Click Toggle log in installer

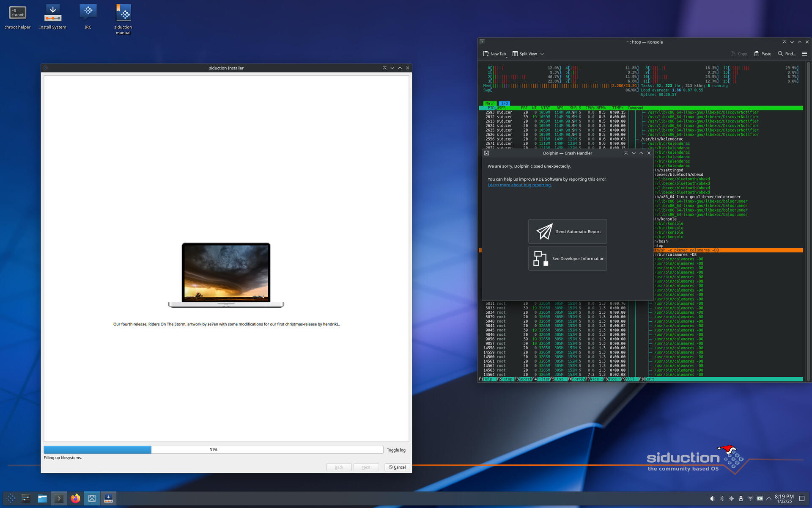coord(396,450)
